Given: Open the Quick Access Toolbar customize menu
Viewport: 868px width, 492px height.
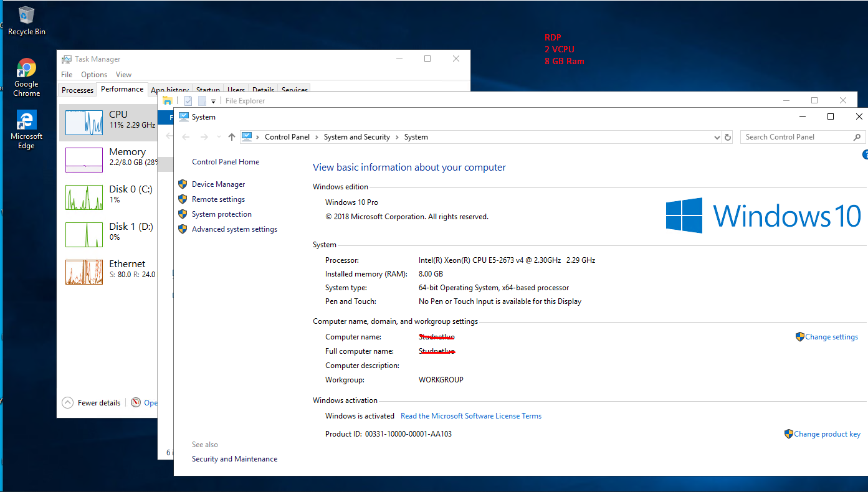Looking at the screenshot, I should click(214, 100).
